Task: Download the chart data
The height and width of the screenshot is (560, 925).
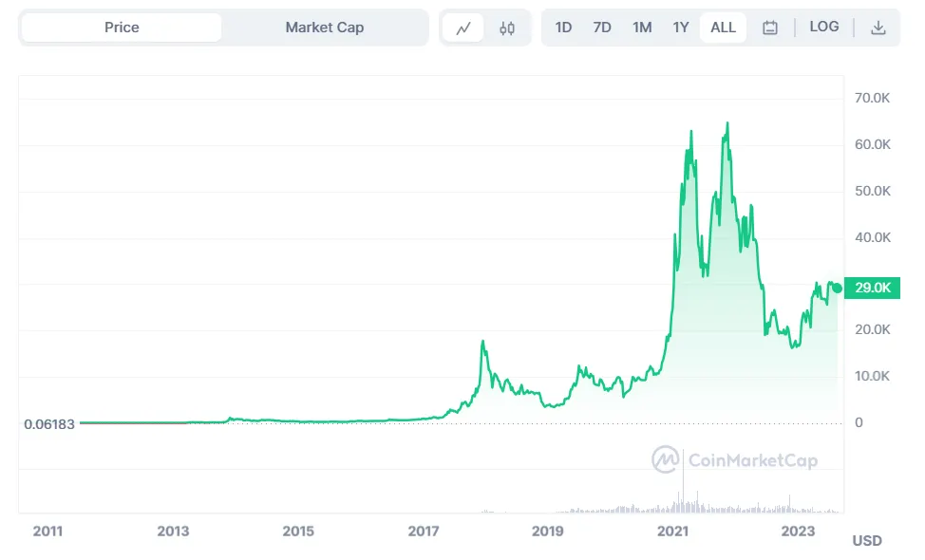Action: 878,28
